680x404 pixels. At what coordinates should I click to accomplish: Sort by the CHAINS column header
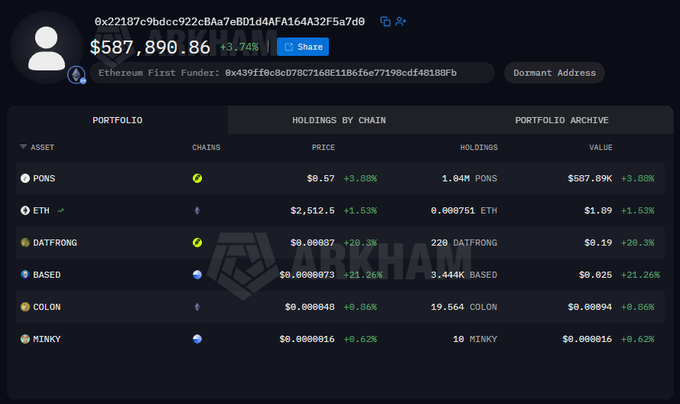(206, 147)
